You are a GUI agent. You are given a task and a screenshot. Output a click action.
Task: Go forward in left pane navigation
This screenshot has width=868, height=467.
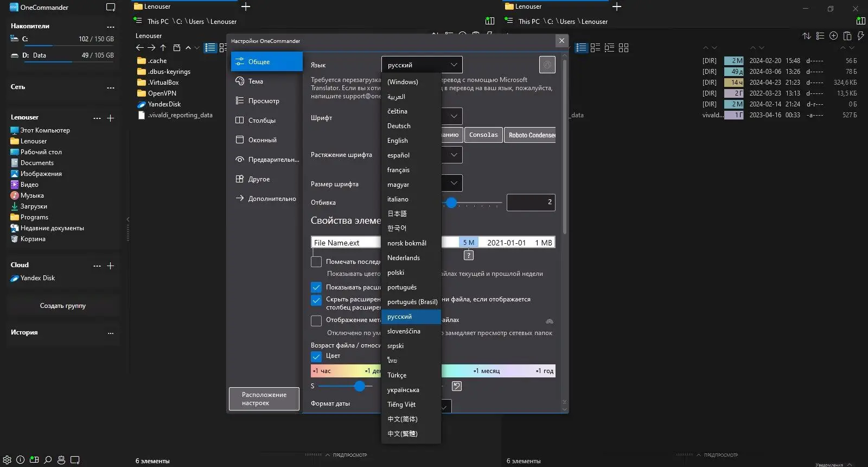(151, 48)
